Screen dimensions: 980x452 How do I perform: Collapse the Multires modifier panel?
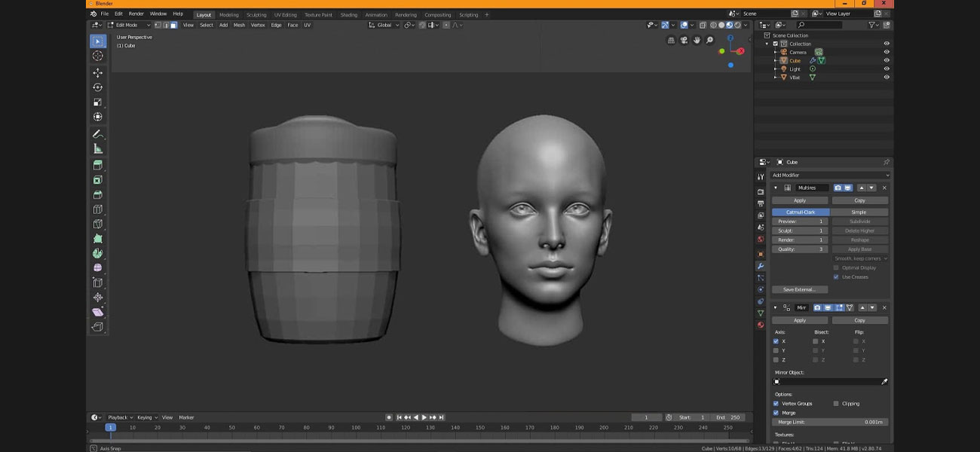coord(774,187)
